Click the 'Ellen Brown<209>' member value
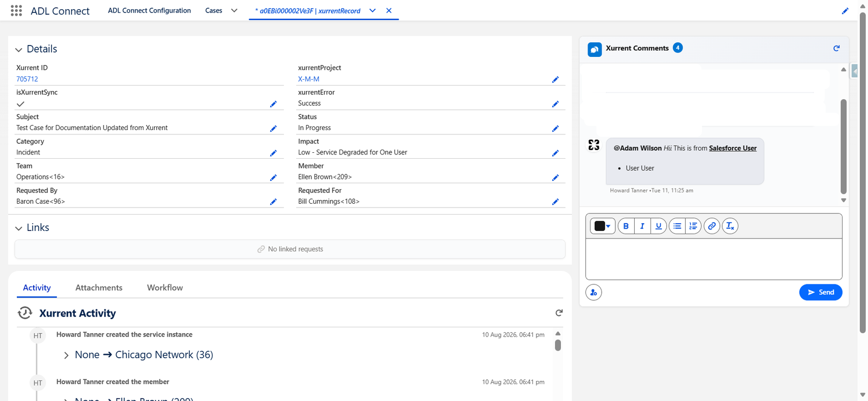 pyautogui.click(x=325, y=177)
